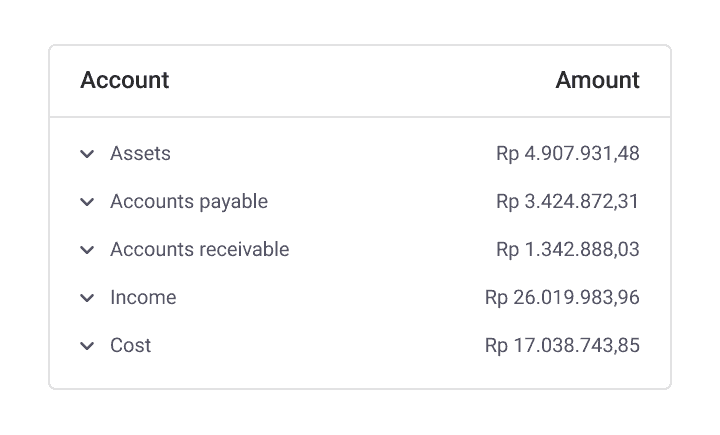720x435 pixels.
Task: Select the Assets account label
Action: point(141,153)
